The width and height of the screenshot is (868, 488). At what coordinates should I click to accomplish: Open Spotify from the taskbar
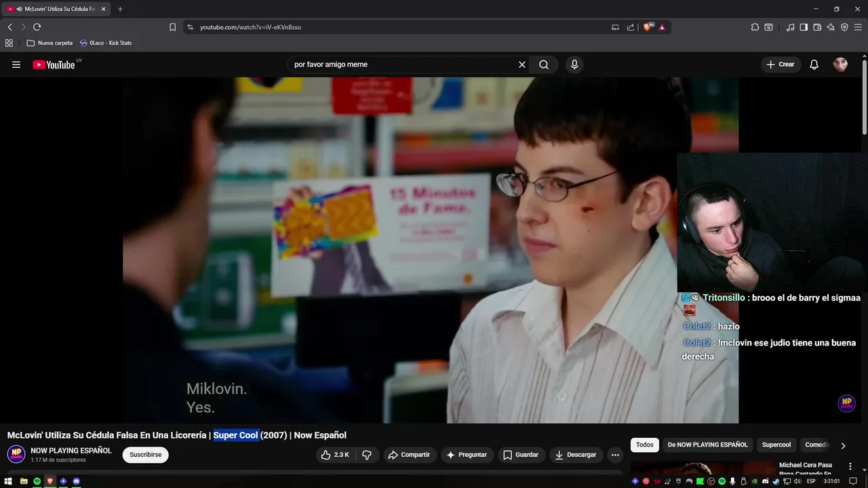tap(37, 481)
